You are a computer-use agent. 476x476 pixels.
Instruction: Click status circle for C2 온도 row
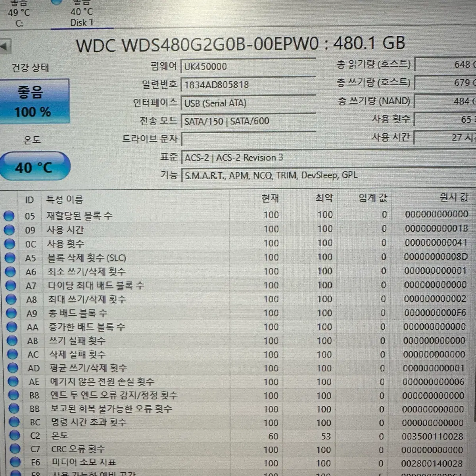(x=15, y=436)
